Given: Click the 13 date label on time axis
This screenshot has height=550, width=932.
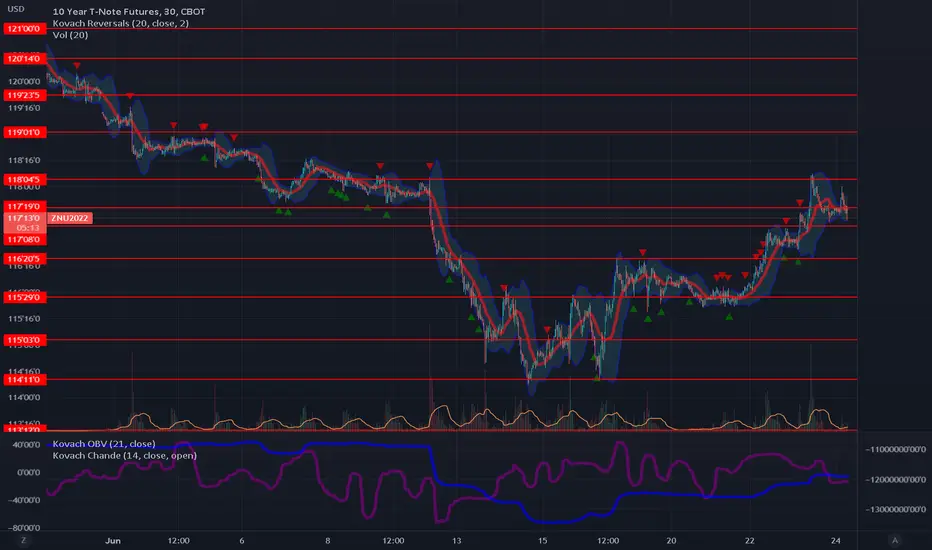Looking at the screenshot, I should coord(456,540).
